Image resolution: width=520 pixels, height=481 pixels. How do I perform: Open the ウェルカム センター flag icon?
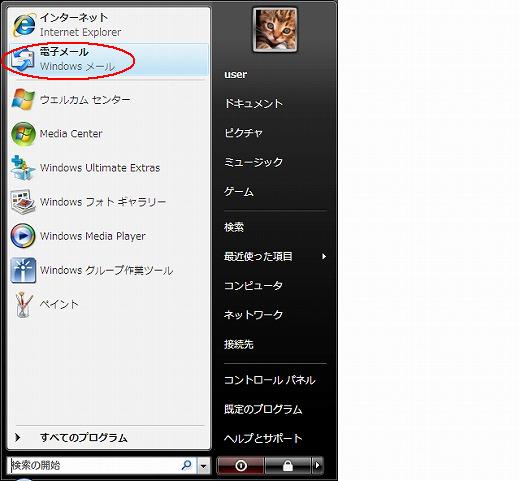pos(23,99)
